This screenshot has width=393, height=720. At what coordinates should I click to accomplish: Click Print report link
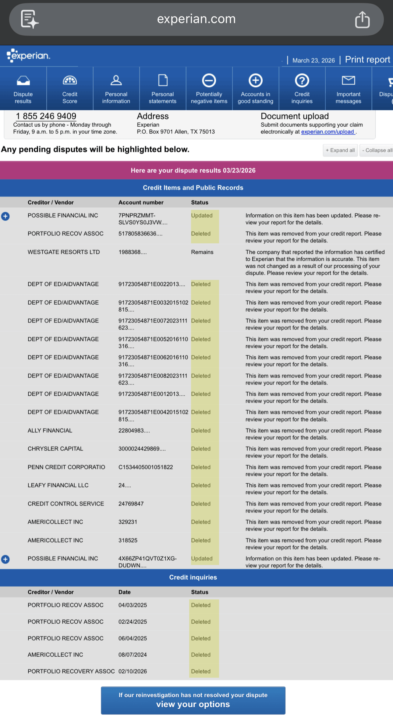367,60
